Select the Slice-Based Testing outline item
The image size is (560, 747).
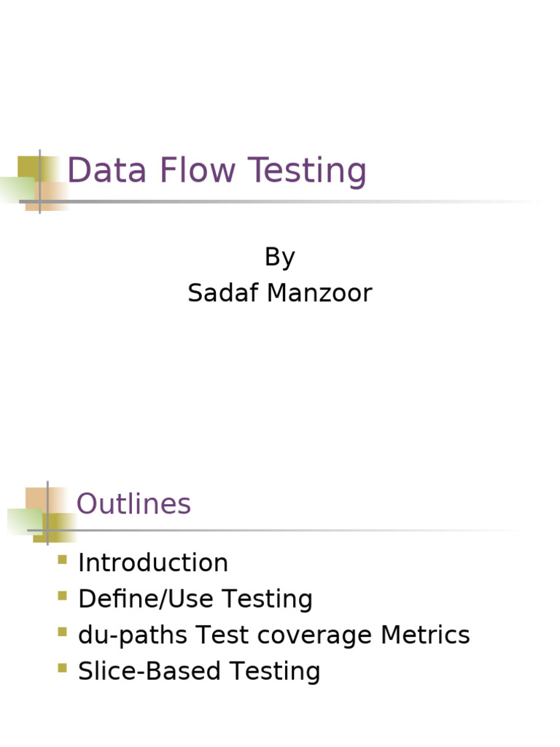(199, 671)
